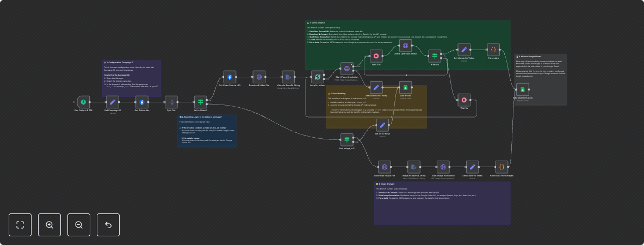644x245 pixels.
Task: Select the If Ready node
Action: click(435, 56)
